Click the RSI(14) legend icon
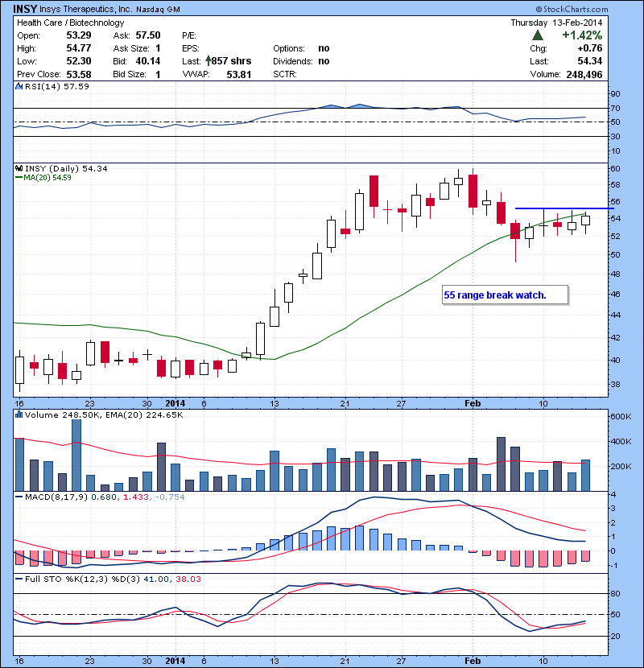Screen dimensions: 644x668 (x=19, y=86)
